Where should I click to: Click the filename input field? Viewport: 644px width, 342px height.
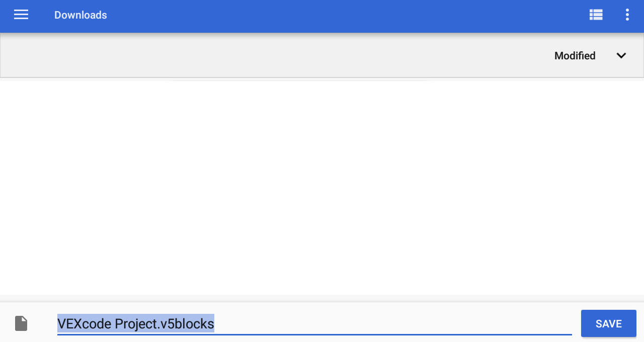click(302, 323)
